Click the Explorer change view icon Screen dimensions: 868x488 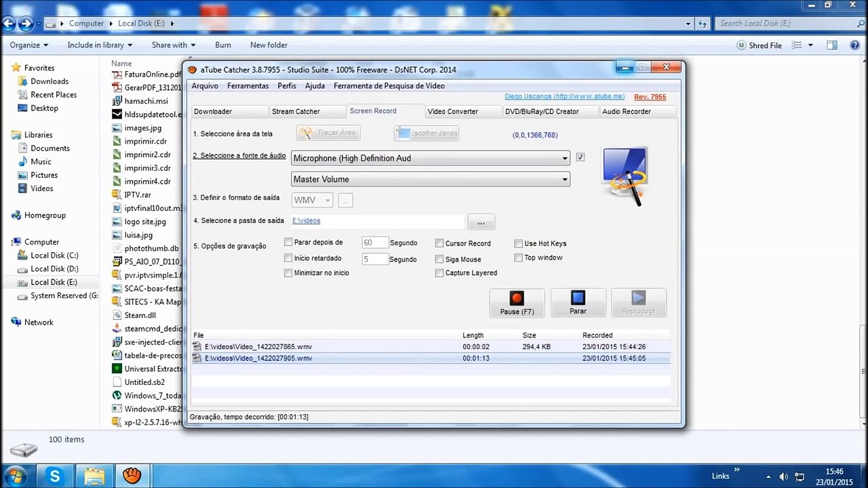(x=797, y=45)
